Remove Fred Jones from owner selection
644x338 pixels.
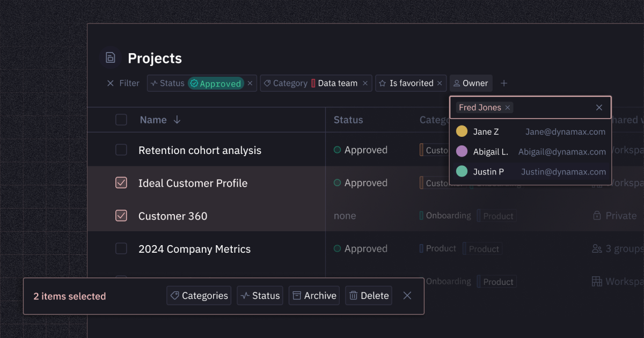508,107
